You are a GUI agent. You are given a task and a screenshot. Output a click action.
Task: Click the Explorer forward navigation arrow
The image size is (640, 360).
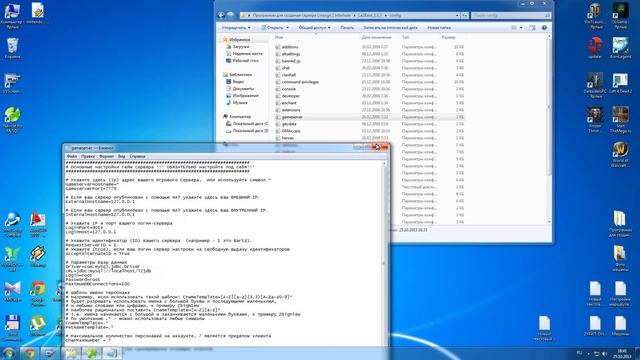(231, 15)
